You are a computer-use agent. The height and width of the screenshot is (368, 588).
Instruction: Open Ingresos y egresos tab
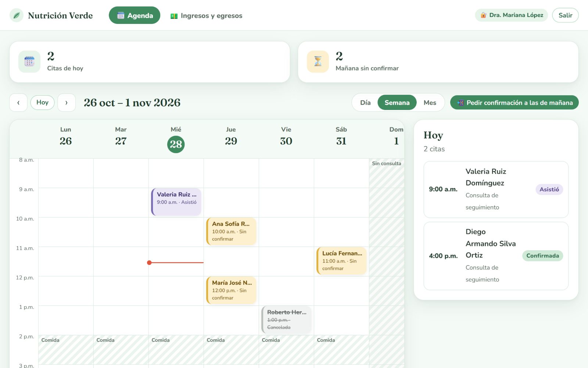click(x=206, y=15)
